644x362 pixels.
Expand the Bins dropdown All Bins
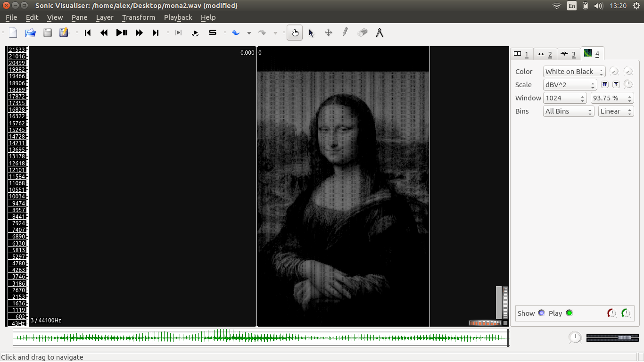pyautogui.click(x=568, y=111)
